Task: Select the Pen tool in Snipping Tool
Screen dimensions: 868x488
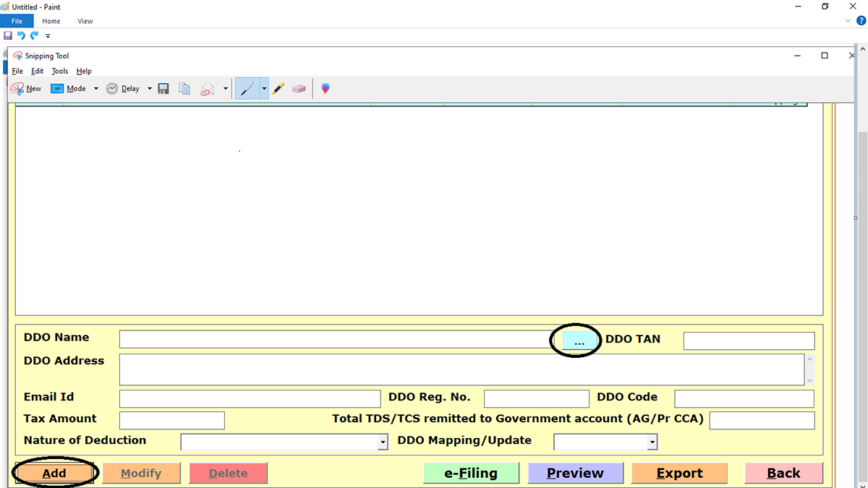Action: point(247,88)
